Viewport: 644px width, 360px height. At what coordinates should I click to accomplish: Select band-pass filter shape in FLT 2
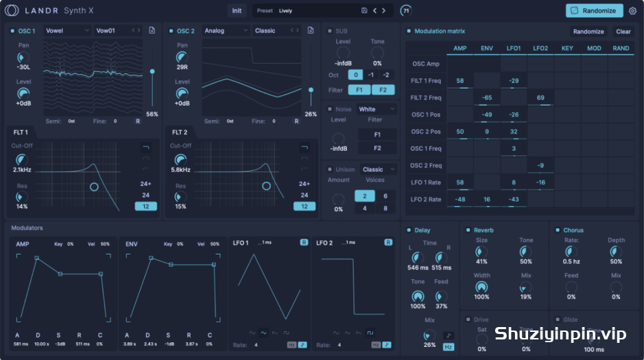click(x=305, y=158)
